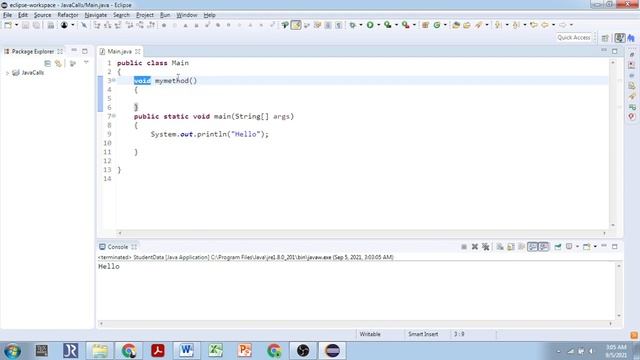The height and width of the screenshot is (360, 640).
Task: Click the Collapse All icon in Package Explorer
Action: (47, 63)
